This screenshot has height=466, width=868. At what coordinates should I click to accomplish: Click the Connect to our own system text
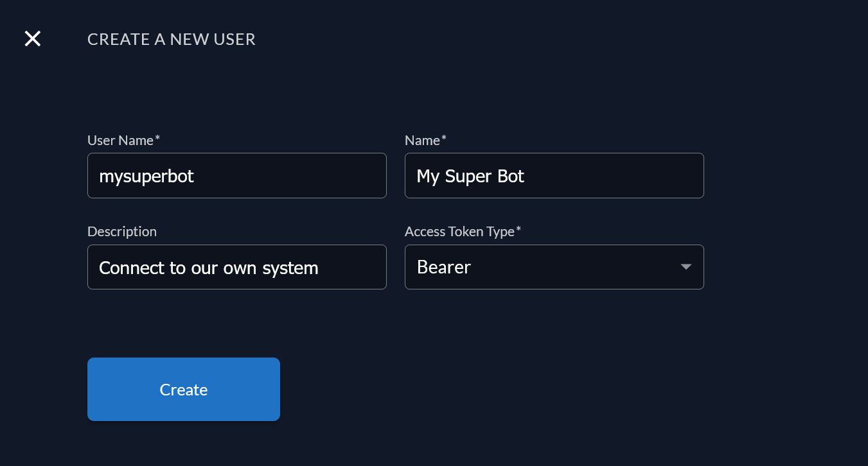[208, 267]
